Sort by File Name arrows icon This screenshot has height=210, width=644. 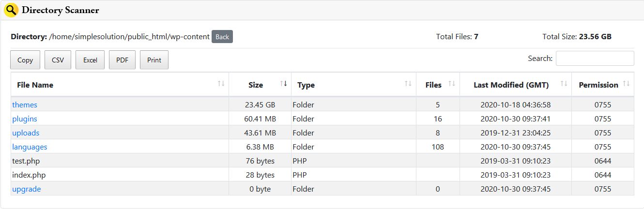pyautogui.click(x=221, y=84)
